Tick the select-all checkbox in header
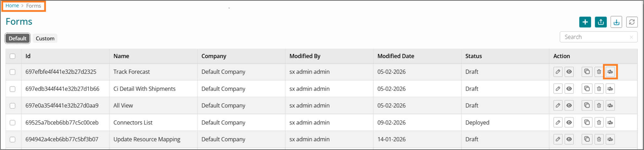Screen dimensions: 644x150 point(13,56)
